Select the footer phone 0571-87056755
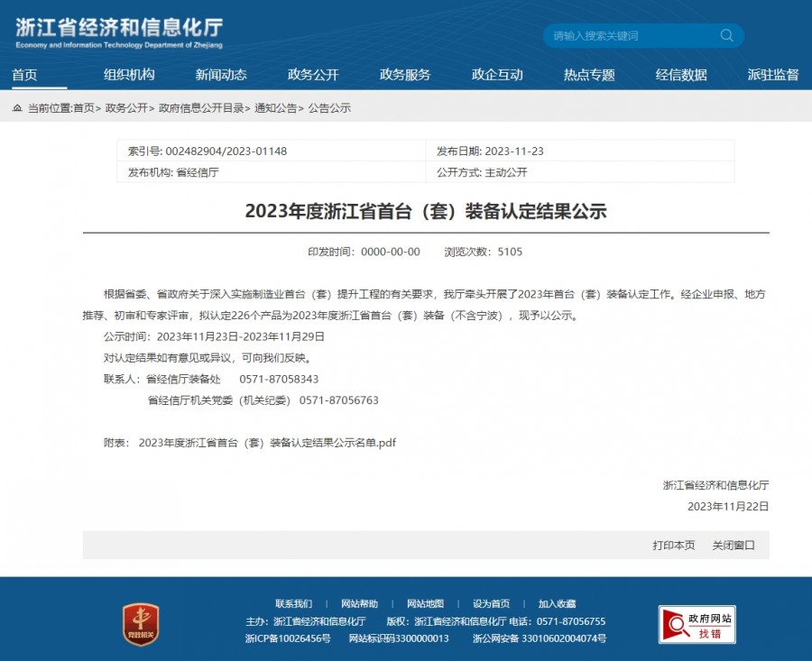812x661 pixels. click(571, 621)
